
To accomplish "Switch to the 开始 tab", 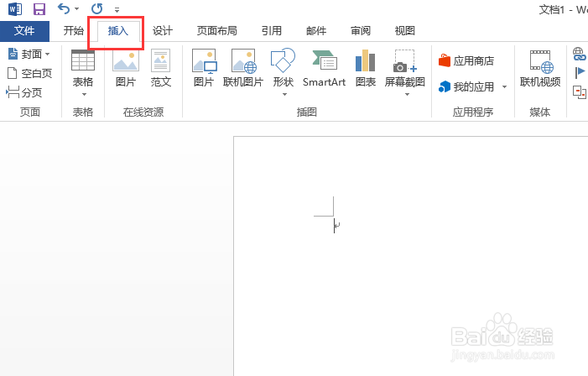I will click(x=73, y=31).
